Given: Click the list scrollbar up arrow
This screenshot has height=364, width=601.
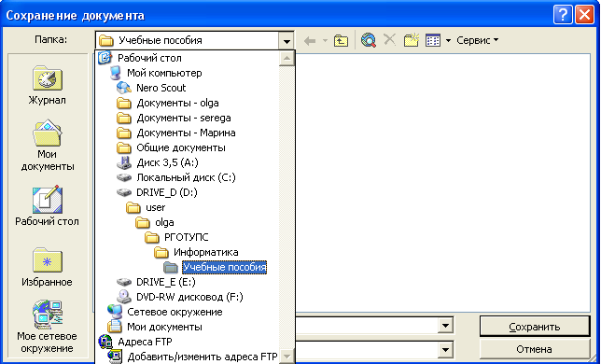Looking at the screenshot, I should pyautogui.click(x=287, y=59).
